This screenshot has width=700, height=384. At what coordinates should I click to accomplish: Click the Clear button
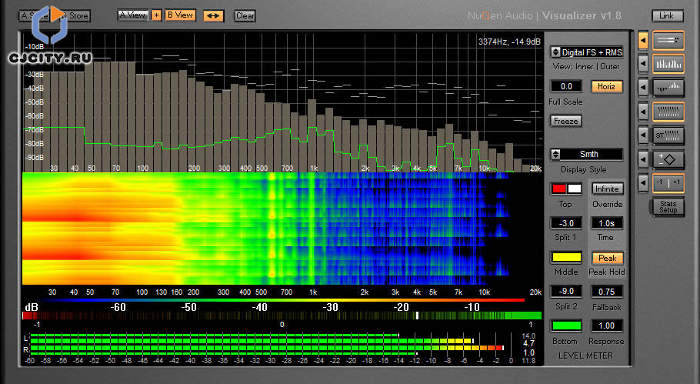[245, 16]
